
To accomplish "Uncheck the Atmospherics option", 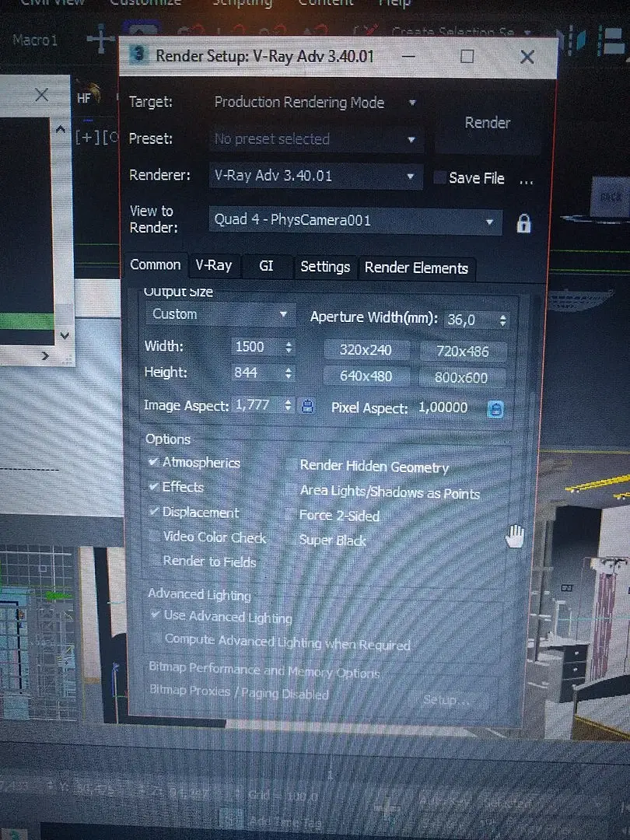I will pos(154,462).
